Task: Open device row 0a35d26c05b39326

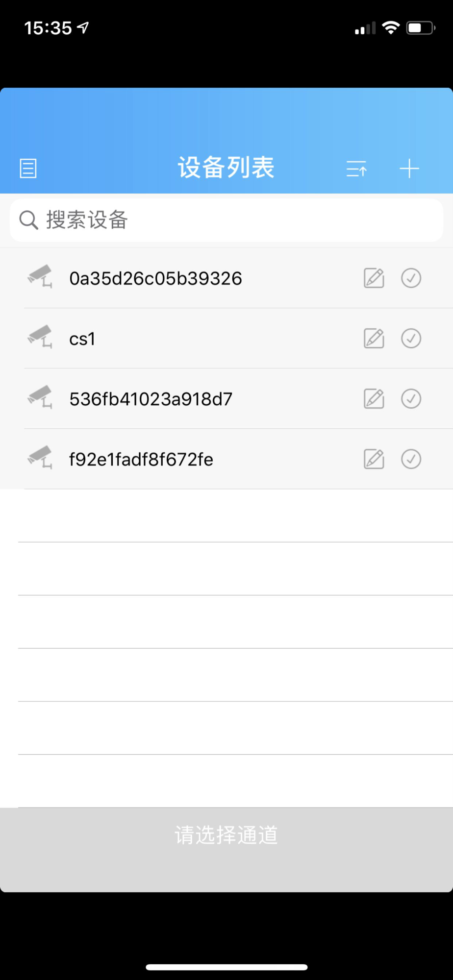Action: pyautogui.click(x=226, y=278)
